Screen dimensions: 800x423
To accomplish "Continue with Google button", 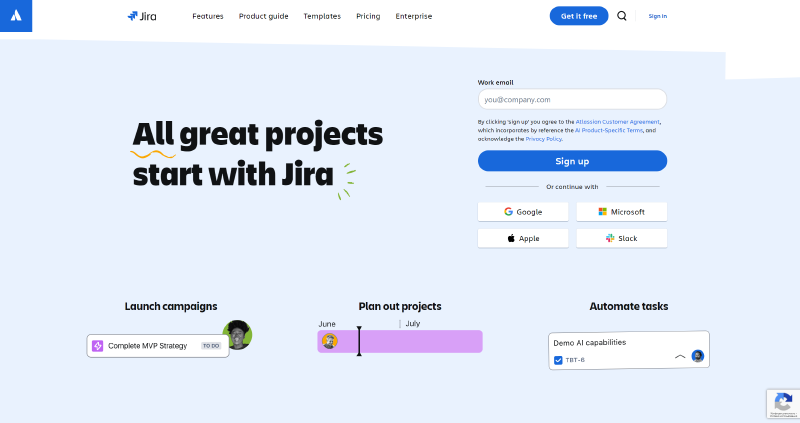I will 522,212.
